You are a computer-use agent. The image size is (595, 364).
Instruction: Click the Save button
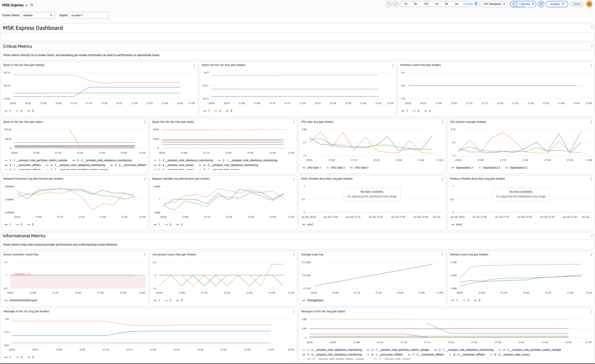(x=577, y=4)
